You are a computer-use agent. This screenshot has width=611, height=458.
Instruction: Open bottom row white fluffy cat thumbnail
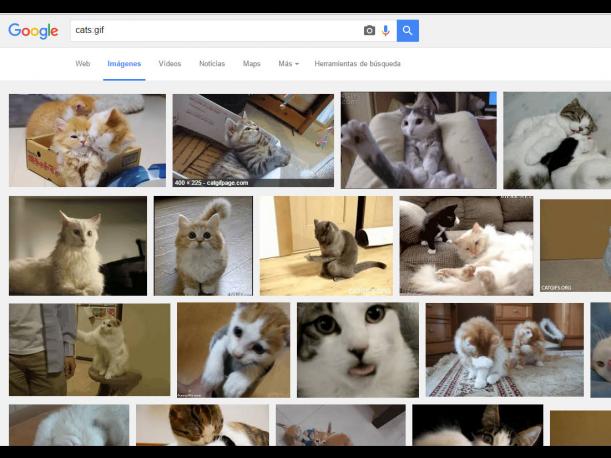[69, 425]
